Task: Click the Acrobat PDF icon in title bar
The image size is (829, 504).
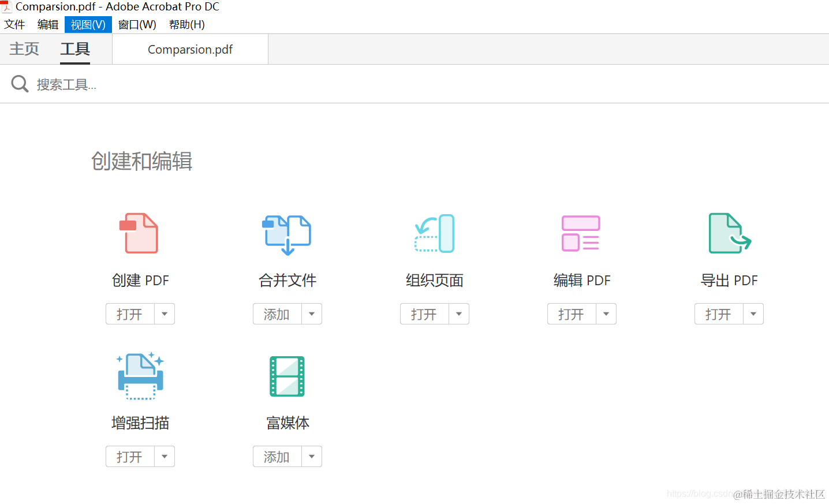Action: click(6, 7)
